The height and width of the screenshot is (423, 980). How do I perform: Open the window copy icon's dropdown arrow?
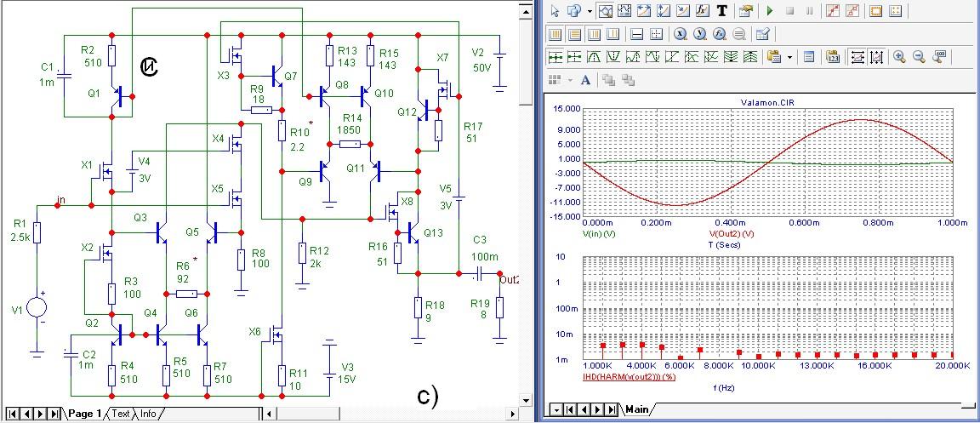(x=590, y=11)
